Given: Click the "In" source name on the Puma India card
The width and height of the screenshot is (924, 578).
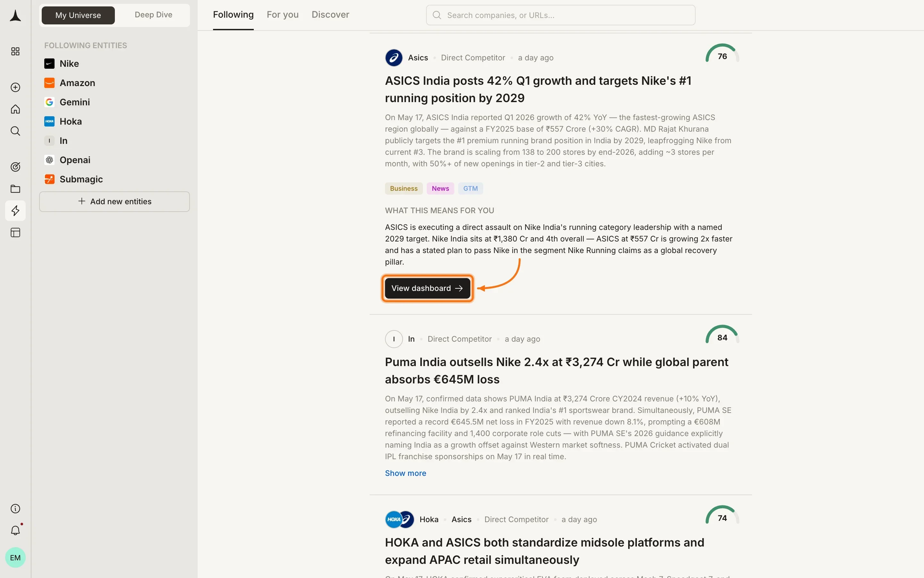Looking at the screenshot, I should click(x=411, y=339).
